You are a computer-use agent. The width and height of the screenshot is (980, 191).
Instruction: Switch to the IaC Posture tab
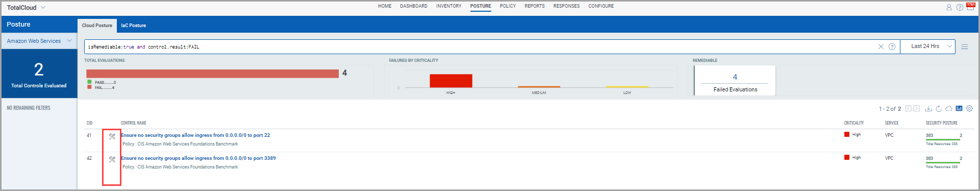coord(134,26)
